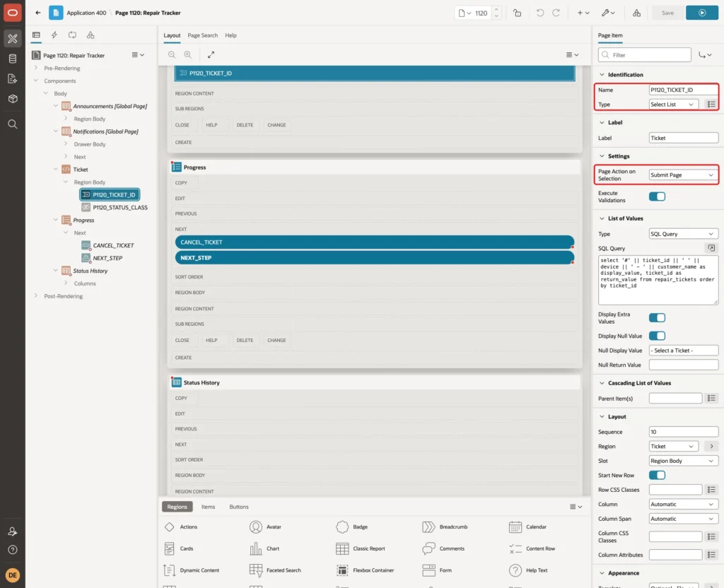Switch to the Buttons gallery tab

click(239, 507)
